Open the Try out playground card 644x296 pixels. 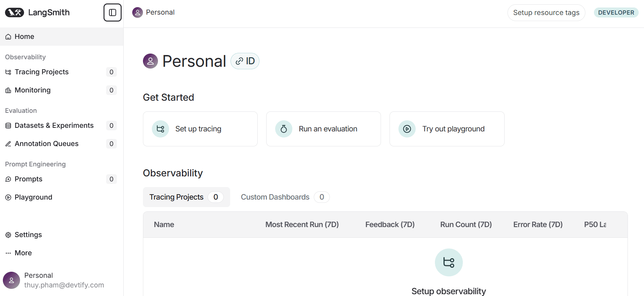click(447, 129)
